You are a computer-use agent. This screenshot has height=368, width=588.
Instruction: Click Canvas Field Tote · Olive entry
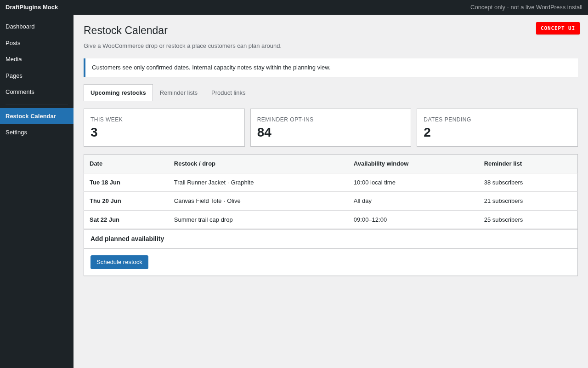pyautogui.click(x=207, y=201)
